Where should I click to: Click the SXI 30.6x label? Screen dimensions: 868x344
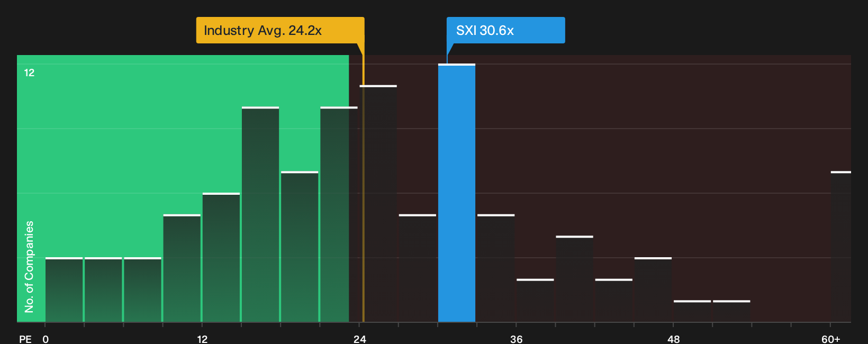coord(505,30)
